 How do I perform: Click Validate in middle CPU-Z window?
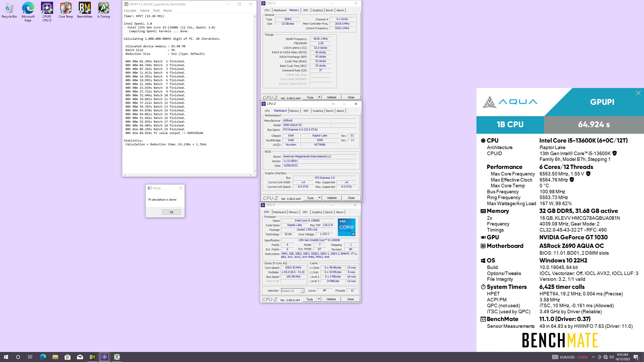pyautogui.click(x=332, y=198)
